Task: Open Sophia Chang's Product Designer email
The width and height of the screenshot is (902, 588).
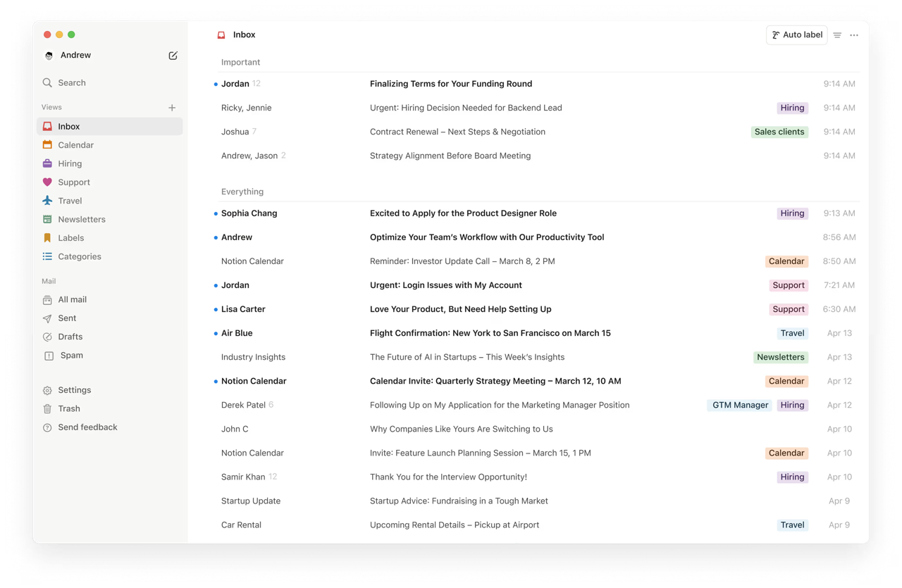Action: coord(463,213)
